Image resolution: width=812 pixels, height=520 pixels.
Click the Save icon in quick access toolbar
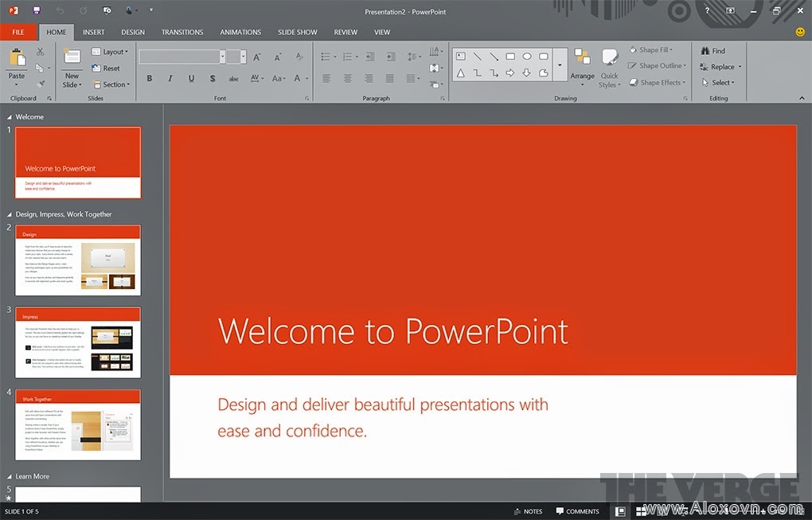point(36,10)
